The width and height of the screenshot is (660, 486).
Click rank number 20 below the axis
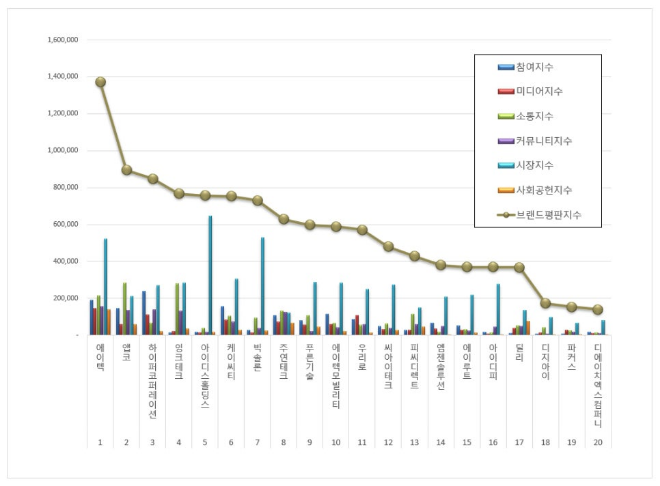pyautogui.click(x=596, y=441)
